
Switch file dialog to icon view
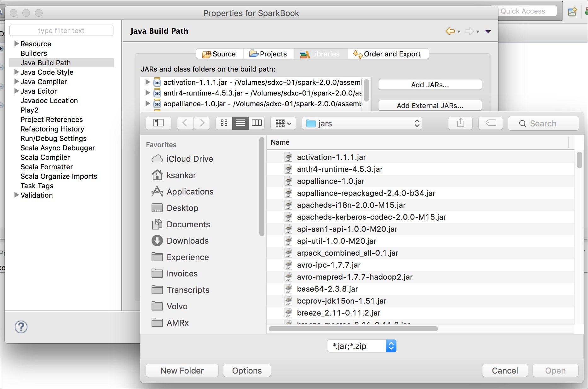tap(224, 123)
